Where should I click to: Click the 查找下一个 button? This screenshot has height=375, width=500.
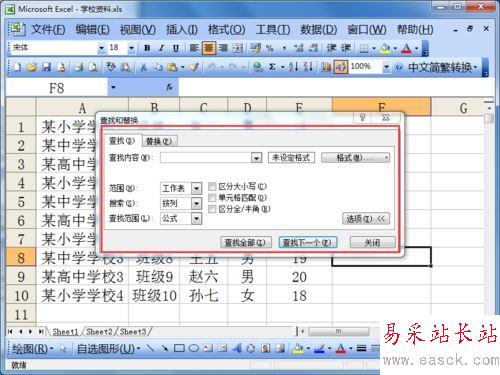307,242
